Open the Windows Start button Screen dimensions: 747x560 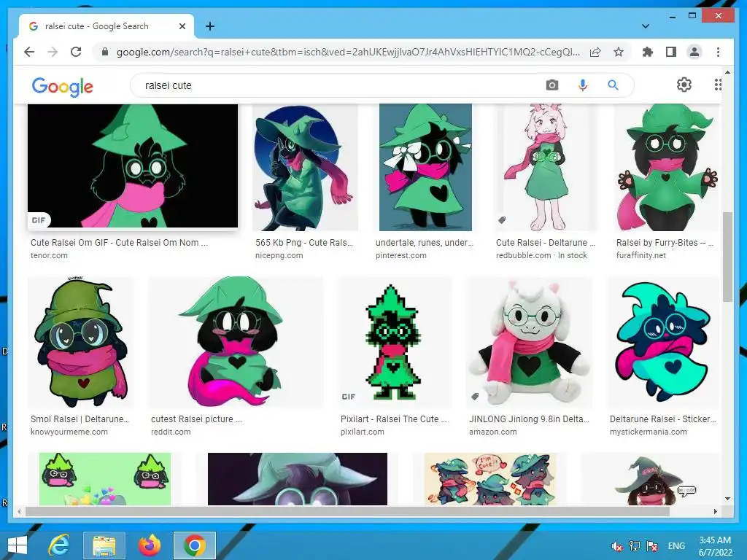tap(18, 545)
